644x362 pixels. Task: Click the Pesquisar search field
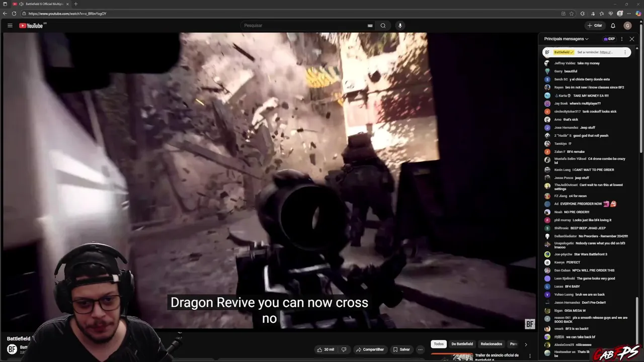pos(305,26)
